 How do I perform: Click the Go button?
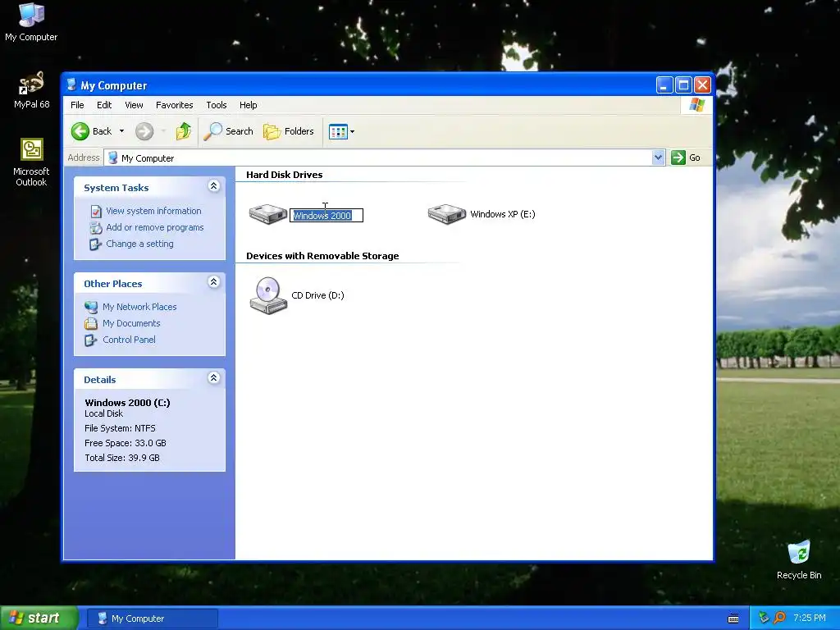click(x=687, y=157)
